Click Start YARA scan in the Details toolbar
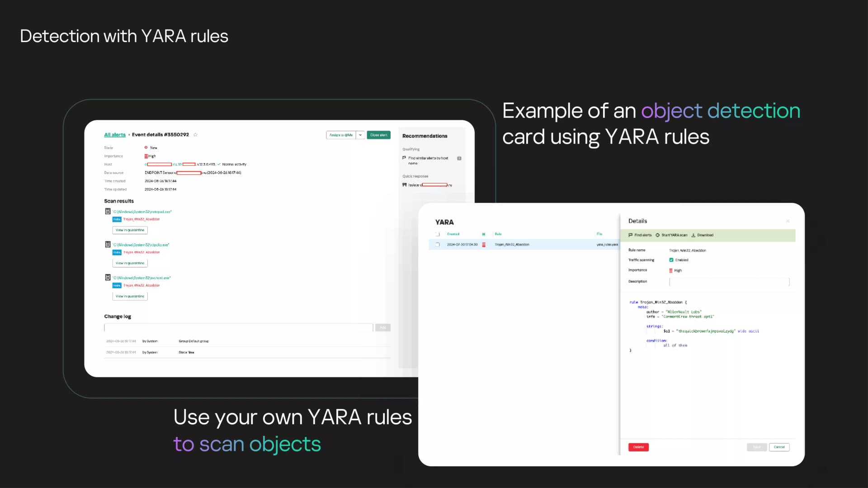868x488 pixels. (671, 235)
